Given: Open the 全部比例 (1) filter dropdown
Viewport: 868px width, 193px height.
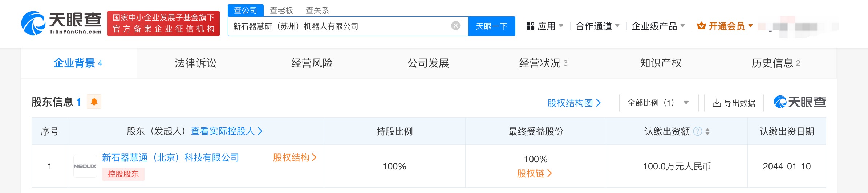Looking at the screenshot, I should tap(659, 103).
